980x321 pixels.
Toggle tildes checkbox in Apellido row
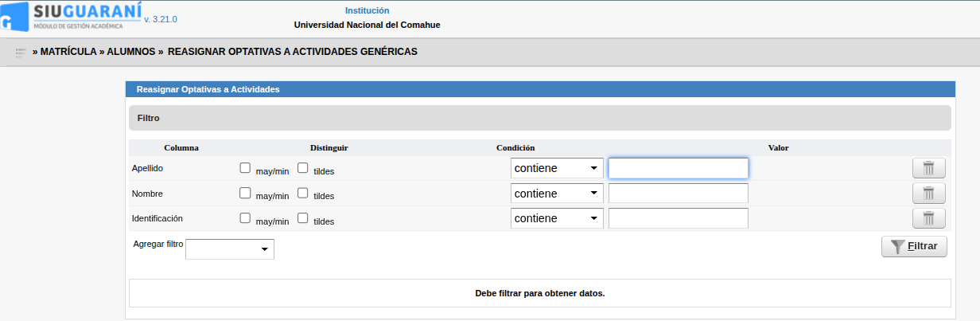pos(303,168)
